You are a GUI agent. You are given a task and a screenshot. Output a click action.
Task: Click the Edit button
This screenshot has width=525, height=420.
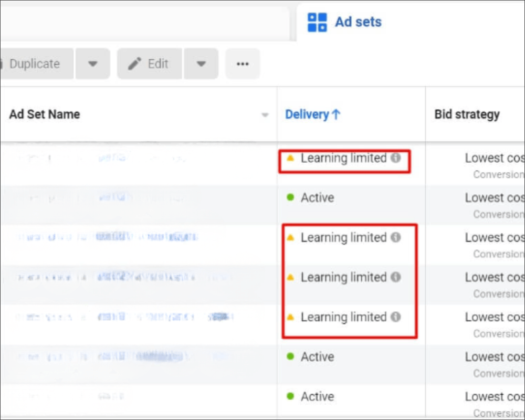(x=149, y=64)
